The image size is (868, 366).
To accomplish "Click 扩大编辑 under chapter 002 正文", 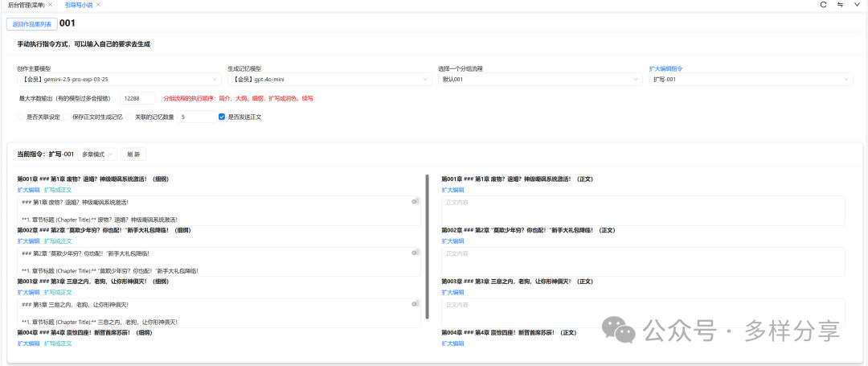I will coord(452,241).
